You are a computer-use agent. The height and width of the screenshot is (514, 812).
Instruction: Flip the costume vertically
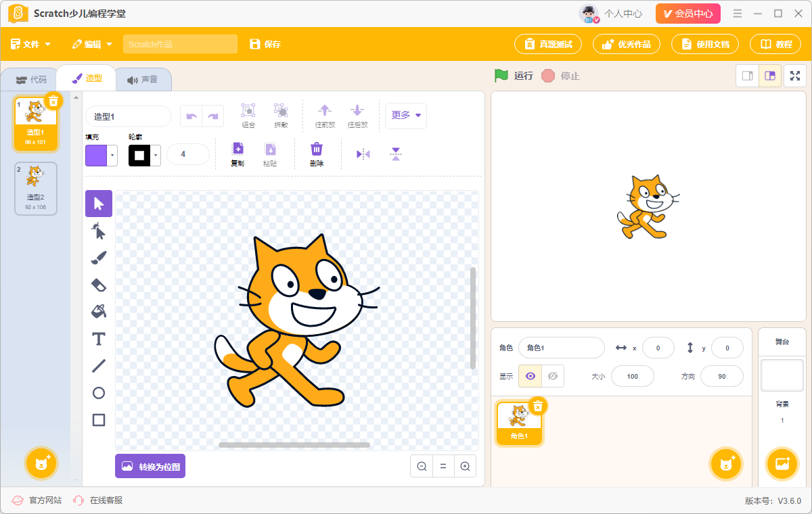396,154
